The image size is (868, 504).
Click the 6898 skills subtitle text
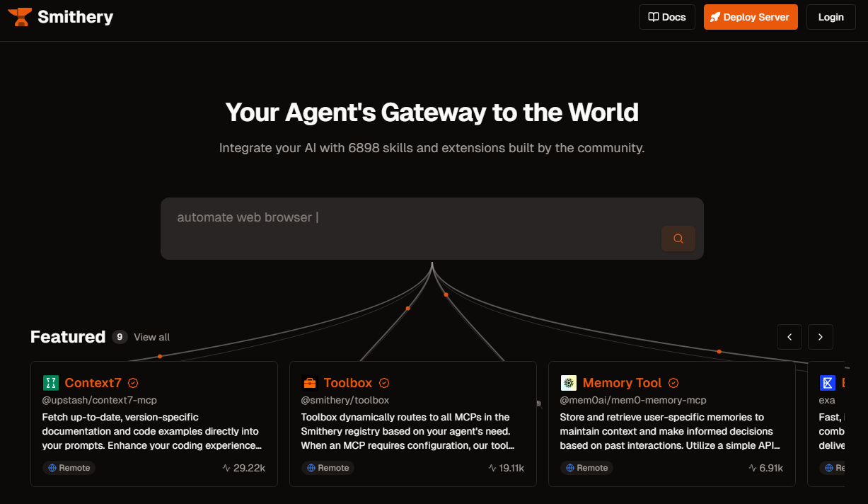tap(432, 149)
